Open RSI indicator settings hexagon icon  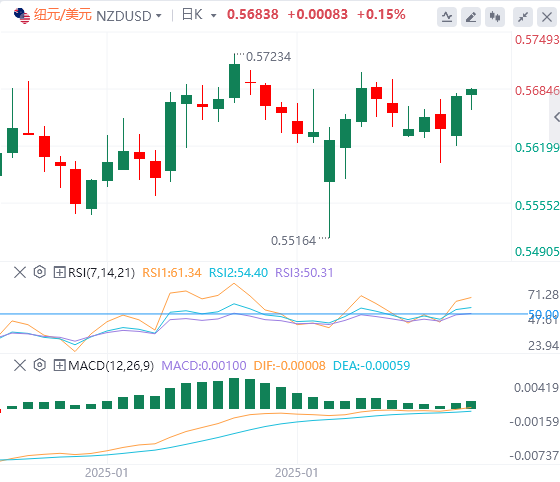click(x=40, y=272)
